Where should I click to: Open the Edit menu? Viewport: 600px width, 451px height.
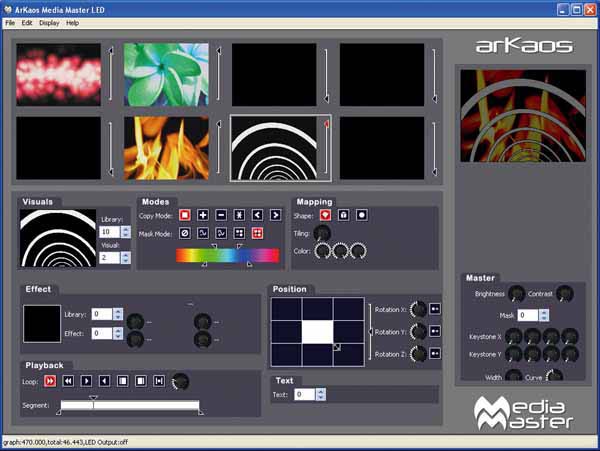tap(27, 23)
